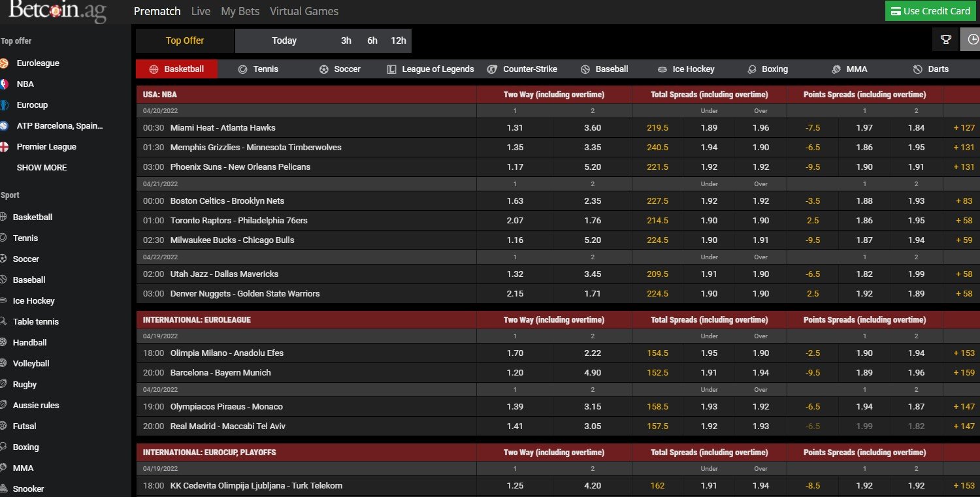
Task: Filter matches to next 12h
Action: tap(399, 40)
